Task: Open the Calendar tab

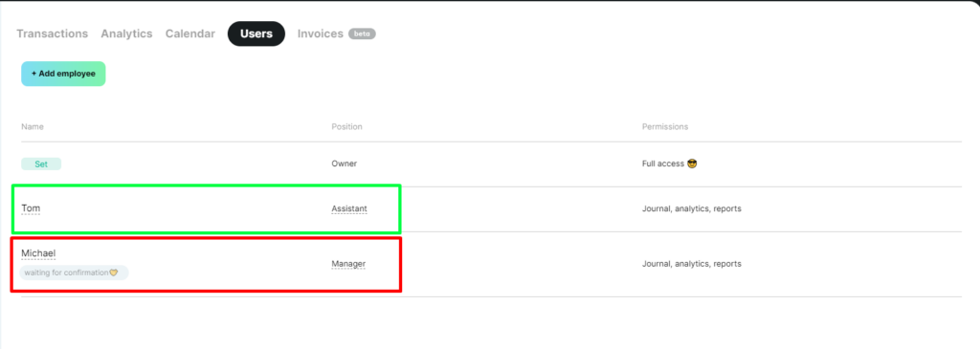Action: (190, 33)
